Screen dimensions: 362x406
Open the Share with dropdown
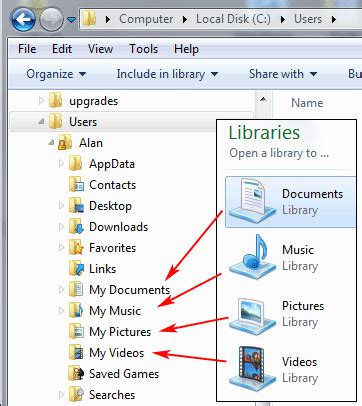283,74
